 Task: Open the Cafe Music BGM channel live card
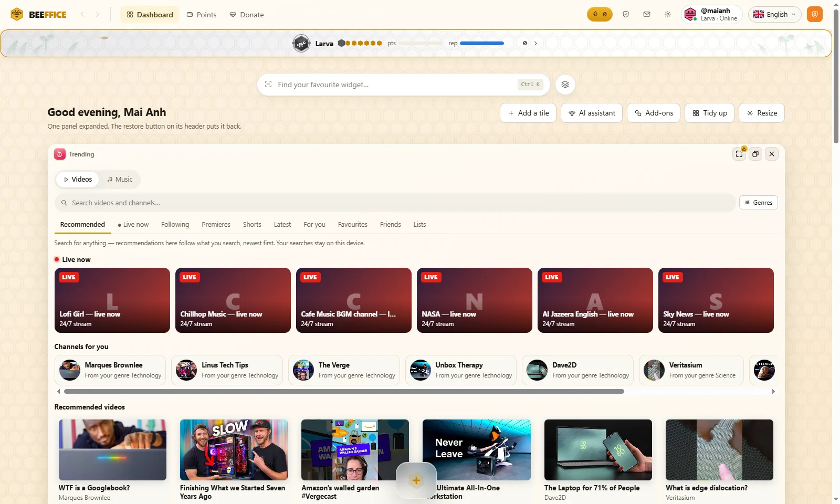(354, 300)
